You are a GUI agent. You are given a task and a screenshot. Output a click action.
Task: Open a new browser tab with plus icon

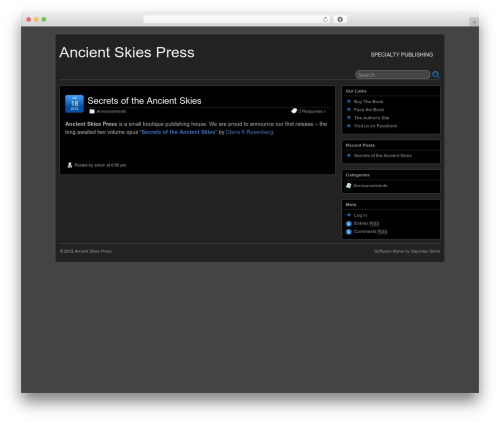474,22
